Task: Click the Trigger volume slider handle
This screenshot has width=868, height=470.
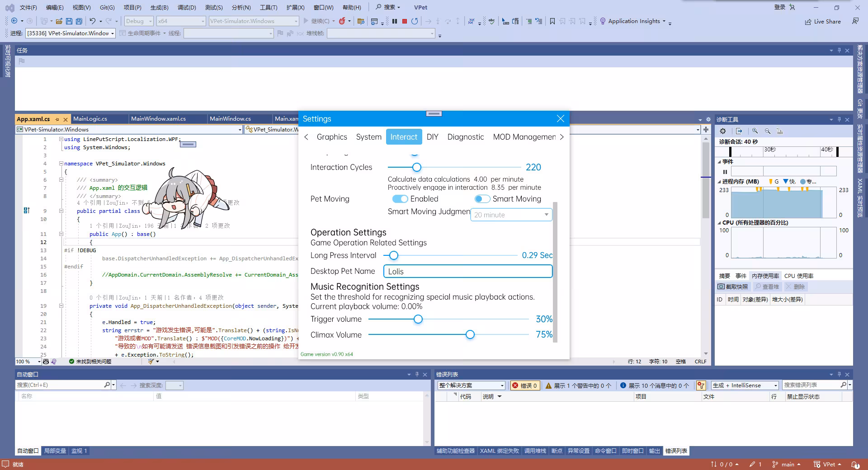Action: 418,319
